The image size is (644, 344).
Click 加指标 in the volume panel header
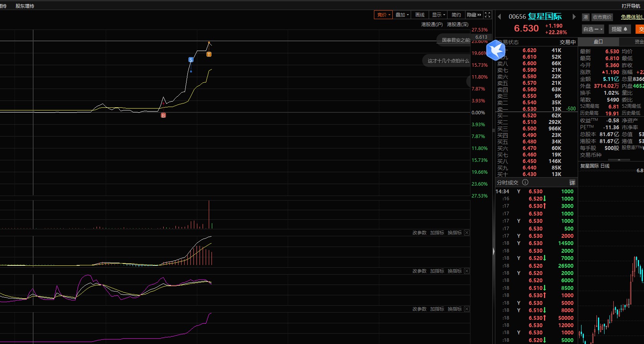click(x=437, y=233)
